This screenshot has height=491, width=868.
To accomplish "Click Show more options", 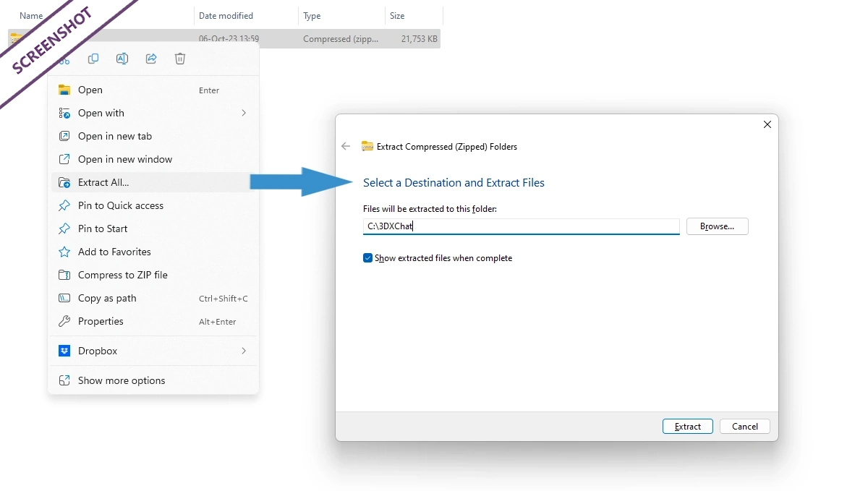I will (x=122, y=380).
